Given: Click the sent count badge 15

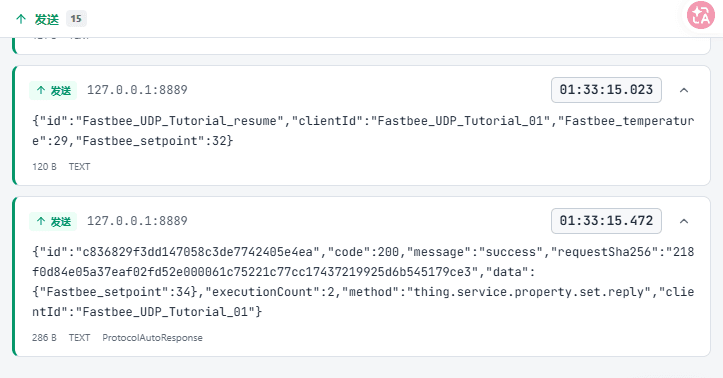Looking at the screenshot, I should tap(76, 19).
